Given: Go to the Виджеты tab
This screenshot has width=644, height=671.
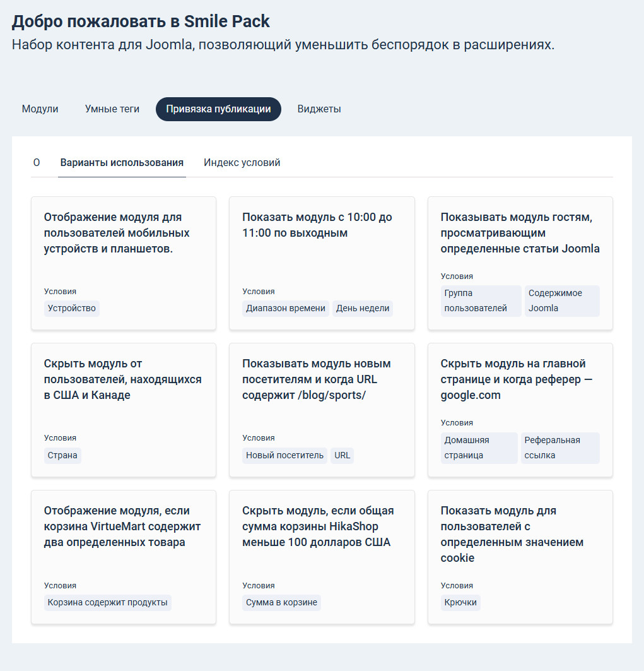Looking at the screenshot, I should (319, 109).
